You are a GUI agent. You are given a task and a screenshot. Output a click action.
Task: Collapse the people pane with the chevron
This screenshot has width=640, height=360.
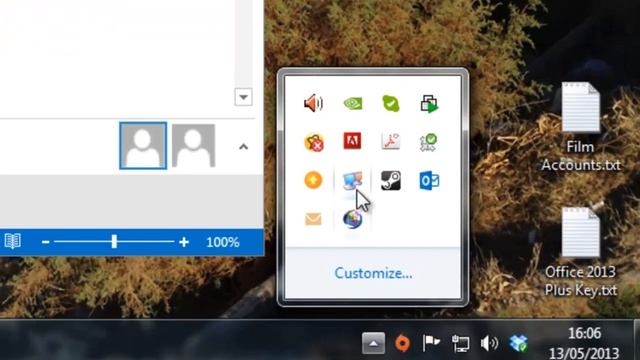click(243, 147)
